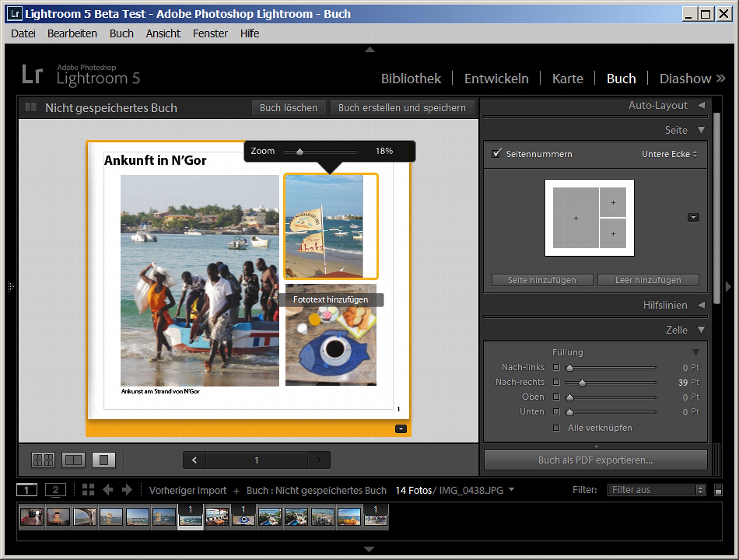Go to next page arrow
Image resolution: width=739 pixels, height=560 pixels.
click(x=319, y=460)
